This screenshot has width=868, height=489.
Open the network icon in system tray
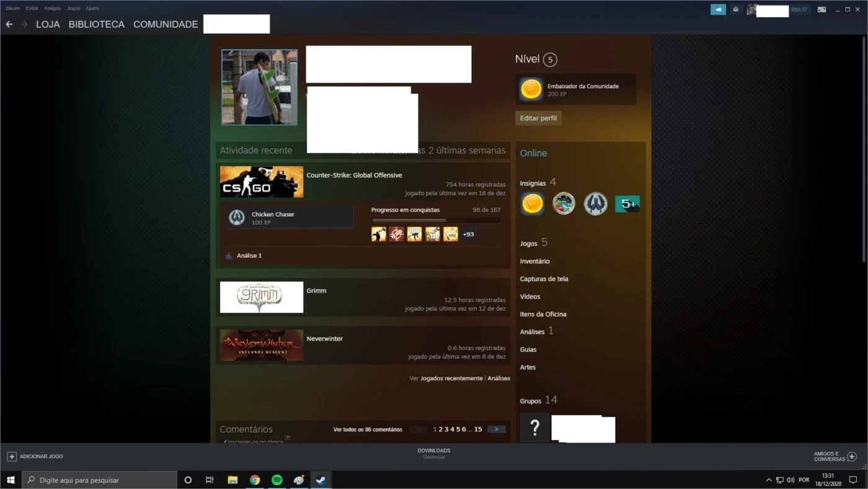779,480
